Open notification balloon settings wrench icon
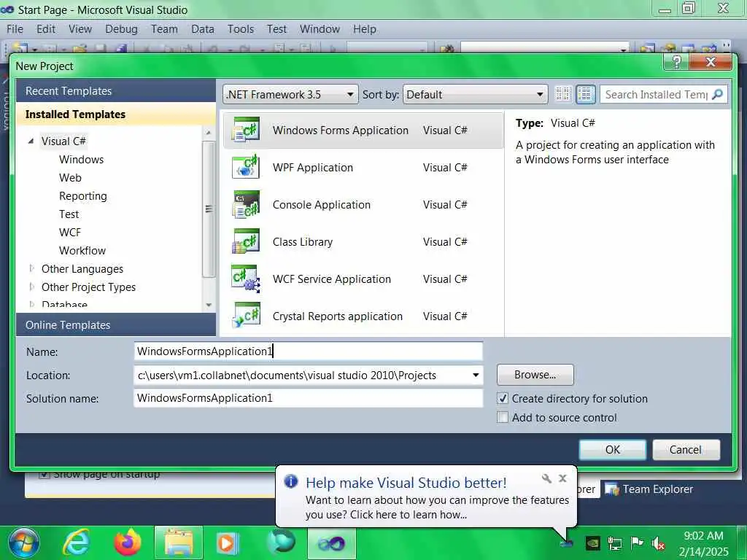The image size is (747, 560). (546, 478)
